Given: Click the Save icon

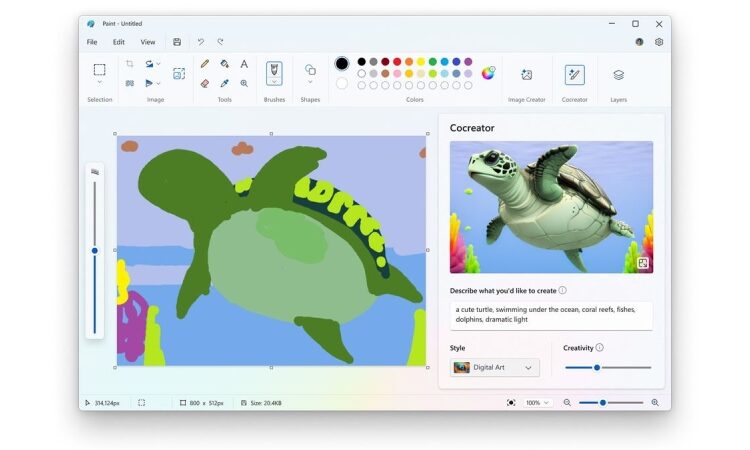Looking at the screenshot, I should pyautogui.click(x=177, y=42).
